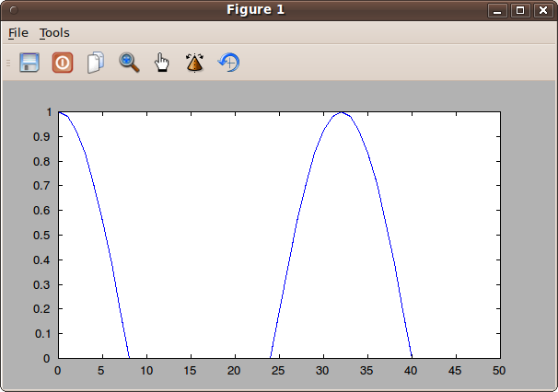Click the blue curve peak near x=32

342,113
